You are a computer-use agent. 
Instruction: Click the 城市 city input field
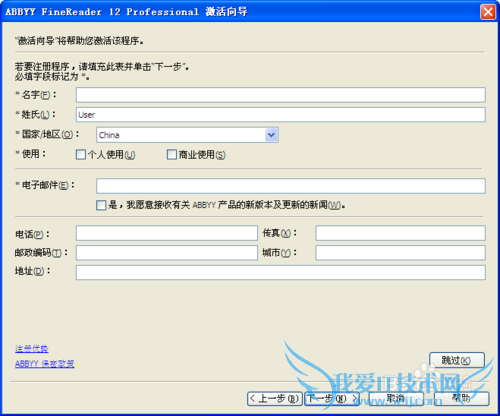click(400, 253)
